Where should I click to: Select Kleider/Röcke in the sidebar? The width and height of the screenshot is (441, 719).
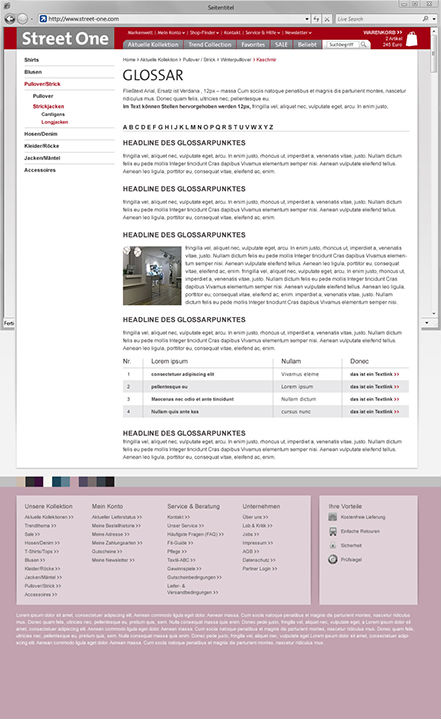point(42,146)
